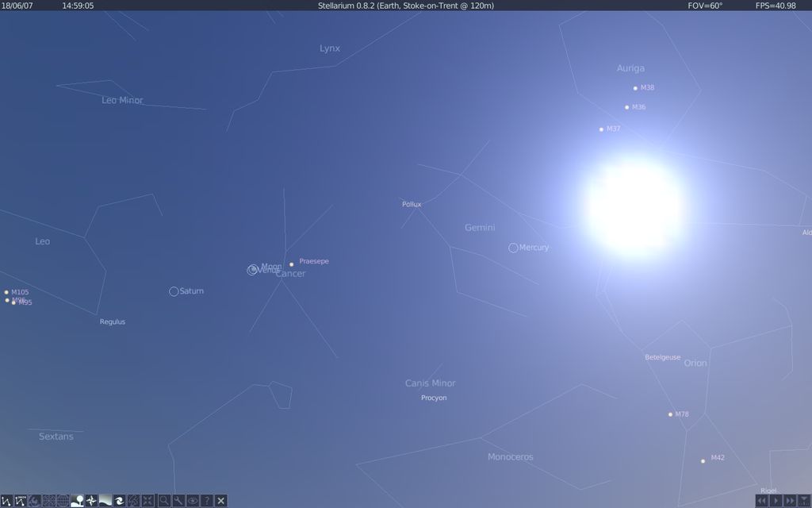Viewport: 812px width, 508px height.
Task: Toggle nebula names spiral icon
Action: pyautogui.click(x=120, y=501)
